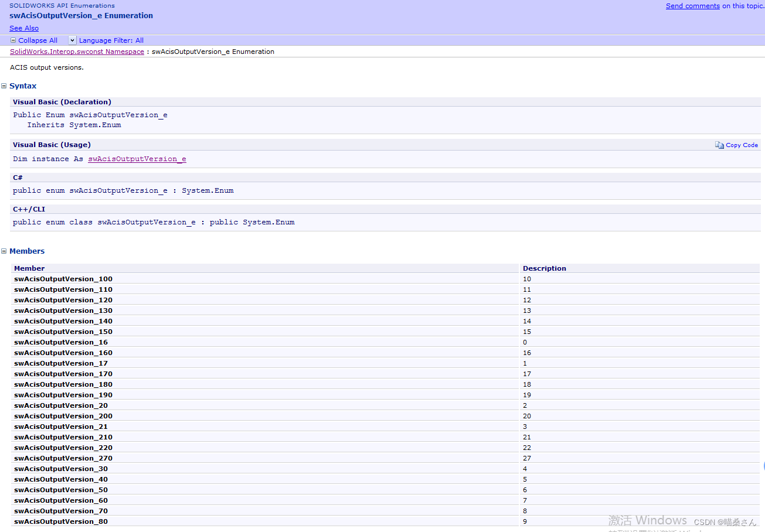Screen dimensions: 765x532
Task: Click the Description column header
Action: [545, 268]
